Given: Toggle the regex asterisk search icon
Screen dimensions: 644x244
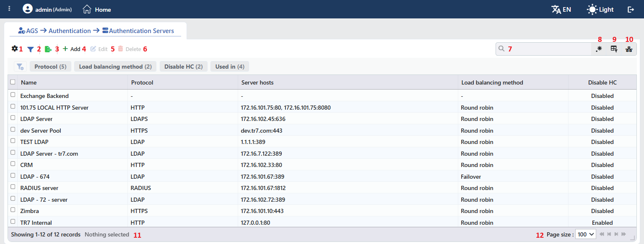Looking at the screenshot, I should tap(599, 49).
